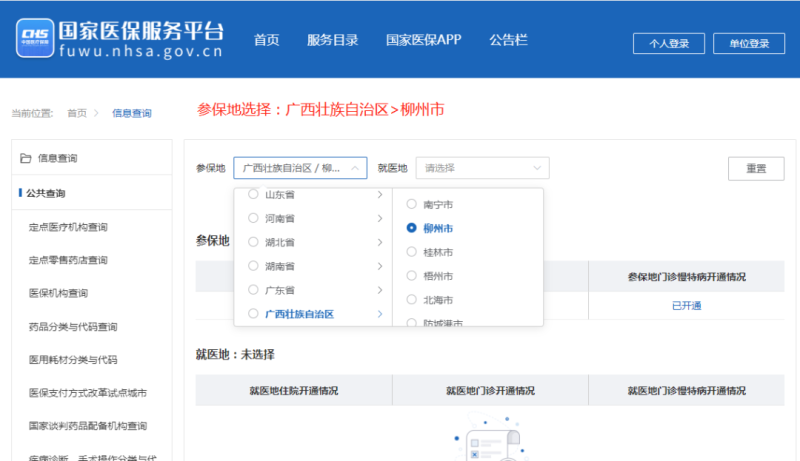The image size is (800, 461).
Task: Open the 首页 breadcrumb link
Action: tap(77, 113)
